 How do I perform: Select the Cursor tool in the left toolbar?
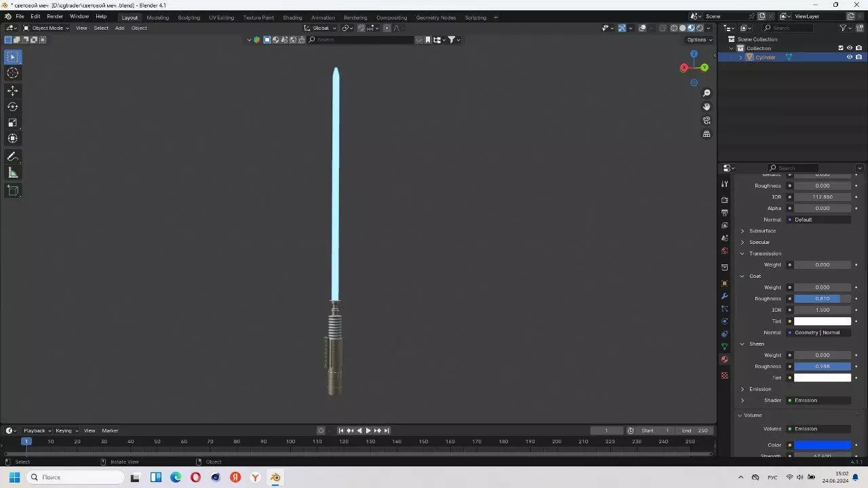point(13,73)
